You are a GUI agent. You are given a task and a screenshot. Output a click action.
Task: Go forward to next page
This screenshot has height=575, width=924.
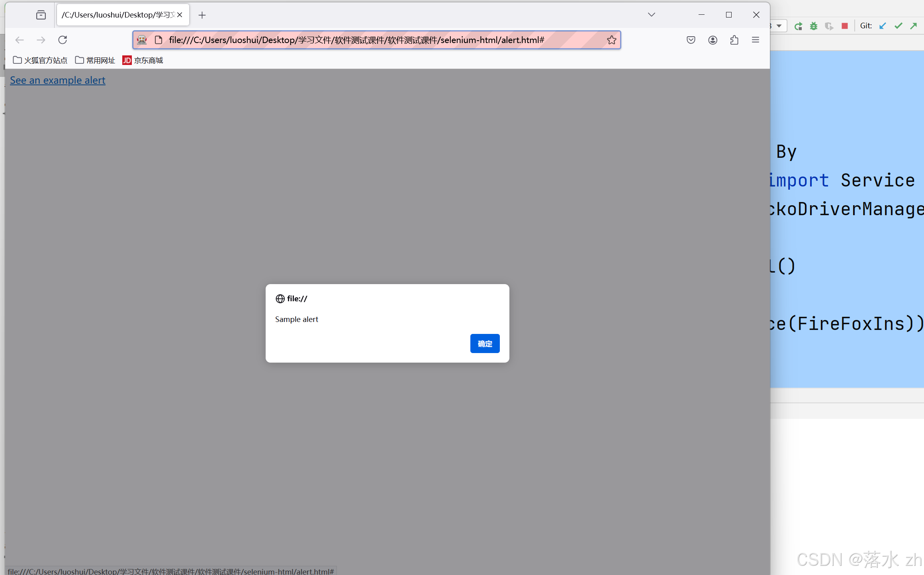[x=41, y=40]
